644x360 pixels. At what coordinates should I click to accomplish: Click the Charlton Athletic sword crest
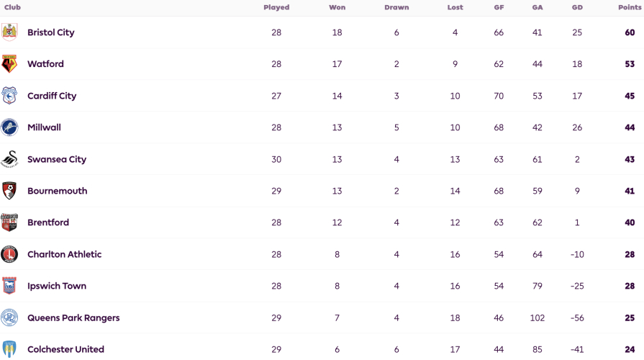tap(9, 254)
